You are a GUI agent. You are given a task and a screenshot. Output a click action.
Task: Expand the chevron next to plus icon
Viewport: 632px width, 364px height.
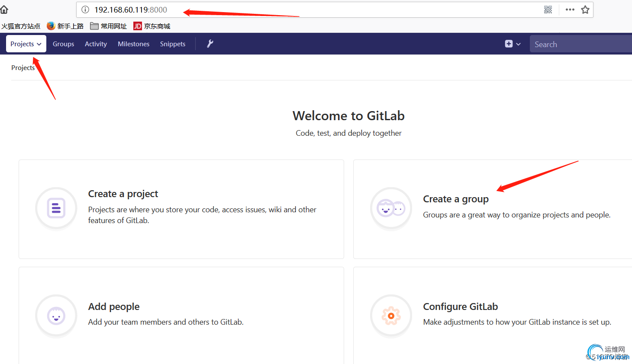pos(518,44)
